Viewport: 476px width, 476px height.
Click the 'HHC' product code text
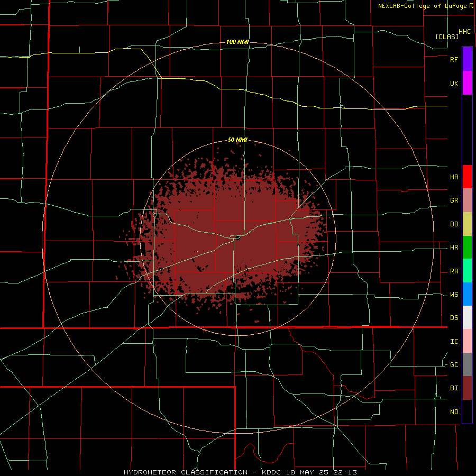click(x=464, y=32)
